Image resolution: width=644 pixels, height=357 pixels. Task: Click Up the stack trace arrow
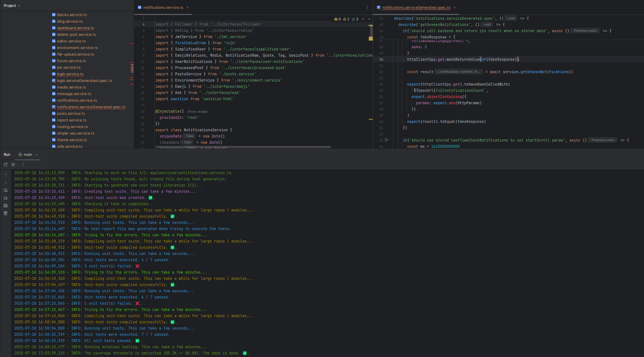(5, 175)
